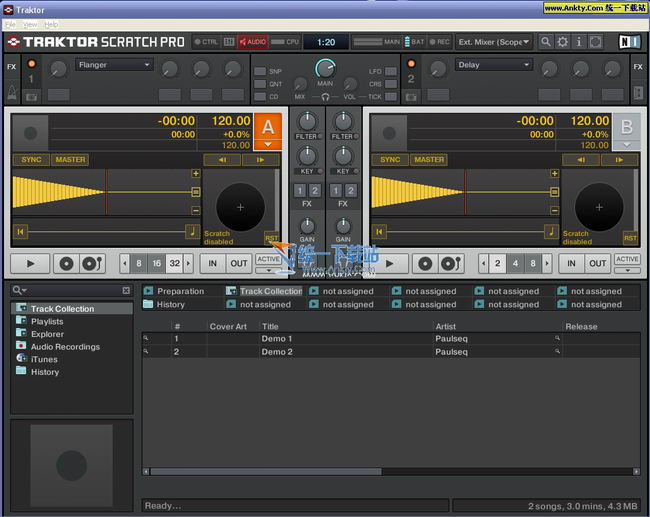
Task: Open Help menu
Action: pyautogui.click(x=51, y=24)
